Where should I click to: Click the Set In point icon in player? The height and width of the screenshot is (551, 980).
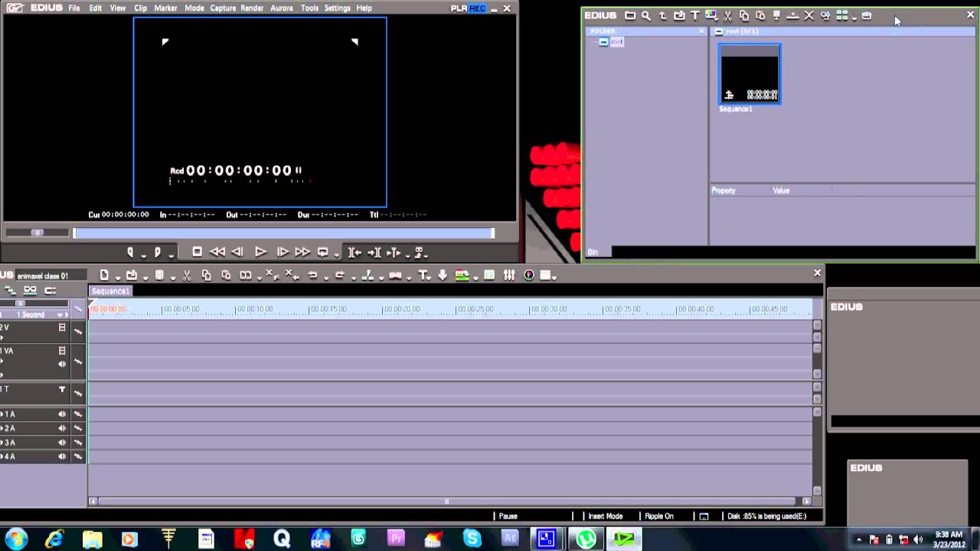pyautogui.click(x=130, y=253)
